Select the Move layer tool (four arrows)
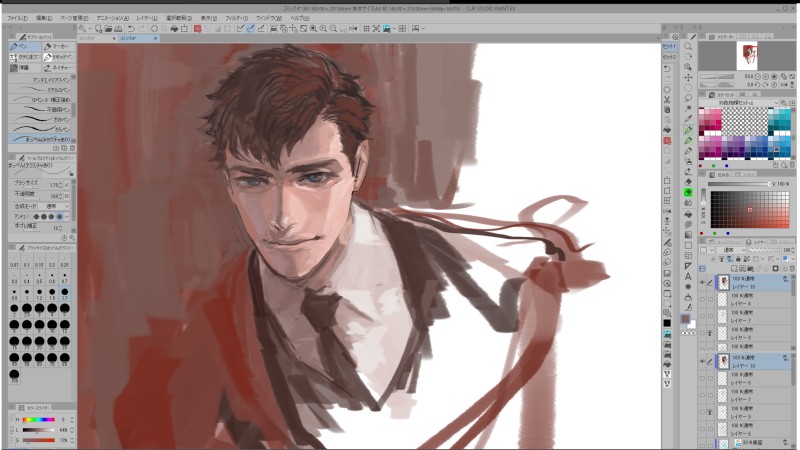The width and height of the screenshot is (800, 450). pyautogui.click(x=688, y=77)
